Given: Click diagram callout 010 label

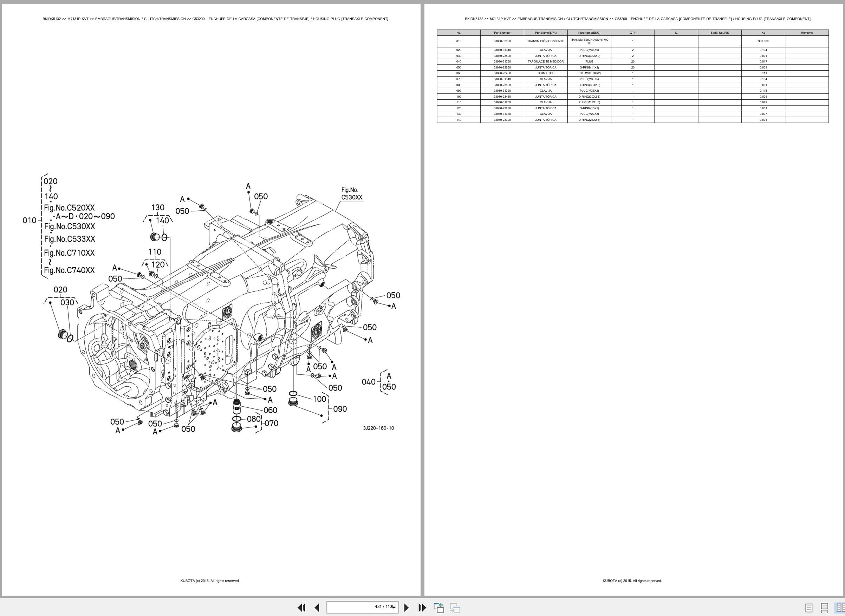Looking at the screenshot, I should tap(29, 220).
